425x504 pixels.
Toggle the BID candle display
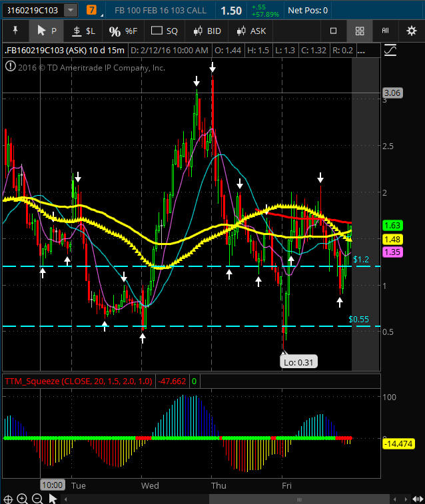click(207, 31)
